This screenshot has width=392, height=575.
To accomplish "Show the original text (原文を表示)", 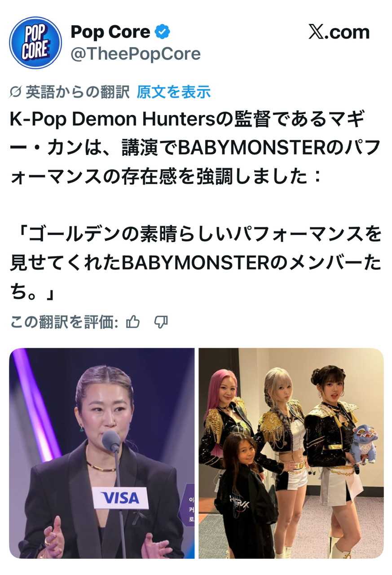I will [x=174, y=92].
